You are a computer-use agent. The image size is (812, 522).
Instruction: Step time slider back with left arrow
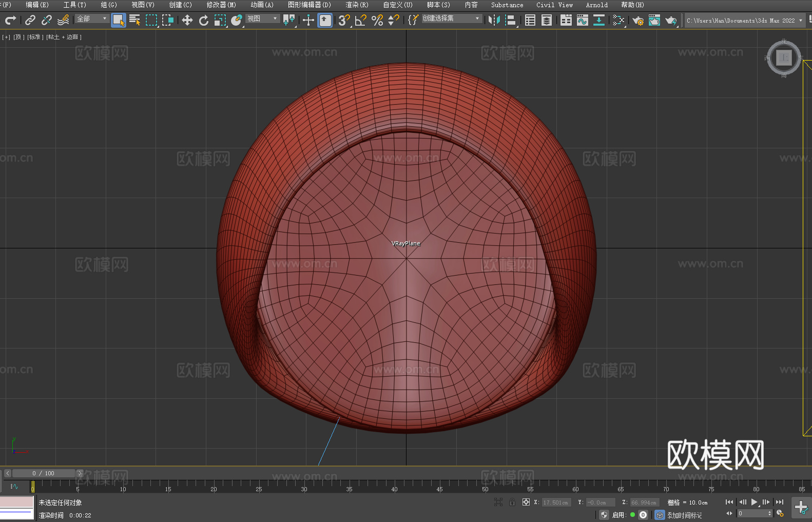(8, 473)
